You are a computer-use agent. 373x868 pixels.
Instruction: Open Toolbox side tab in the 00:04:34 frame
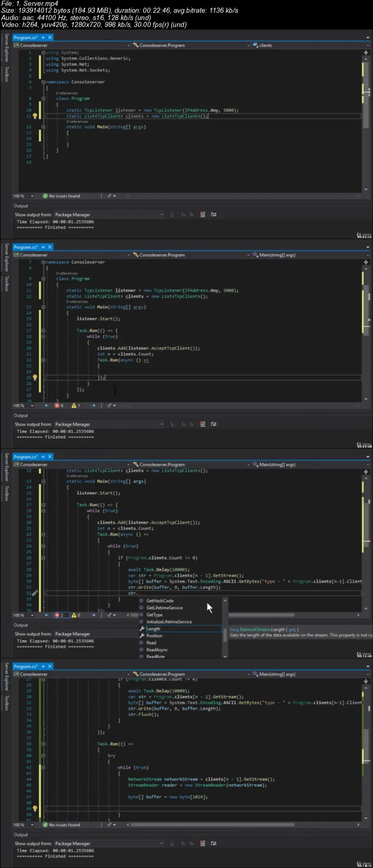(6, 74)
